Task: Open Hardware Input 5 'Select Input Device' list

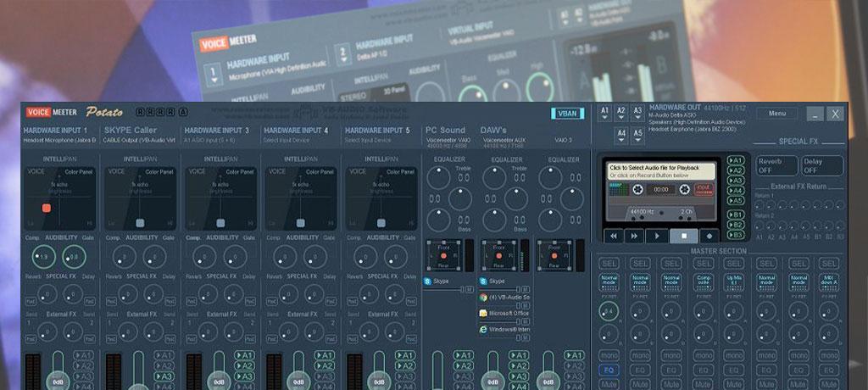Action: point(368,140)
